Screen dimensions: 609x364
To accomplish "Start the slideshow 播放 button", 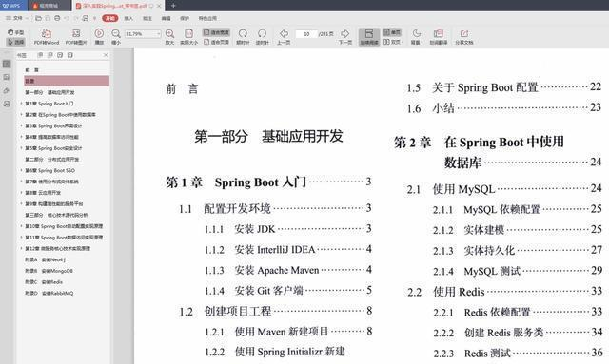I will click(99, 37).
